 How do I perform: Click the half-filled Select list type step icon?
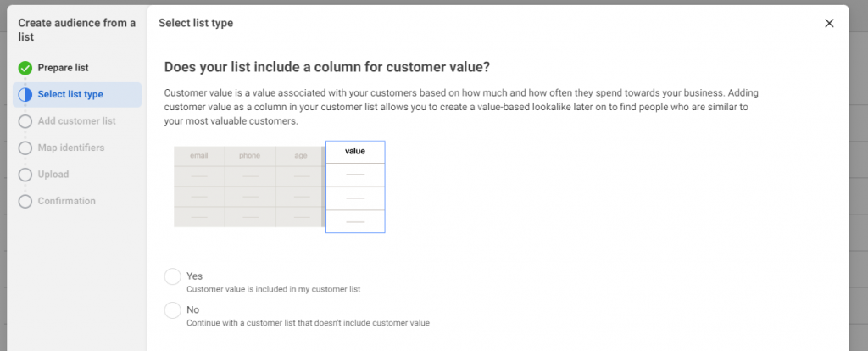pos(25,94)
